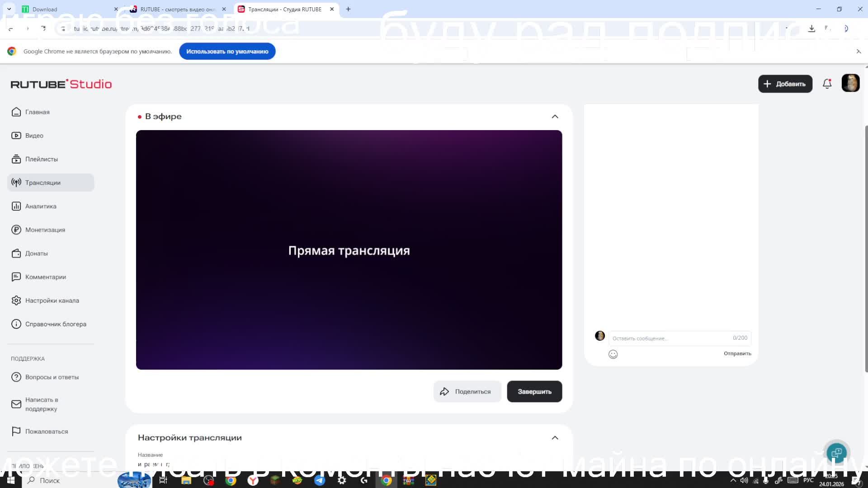
Task: Open Аналитика in the side menu
Action: click(41, 206)
